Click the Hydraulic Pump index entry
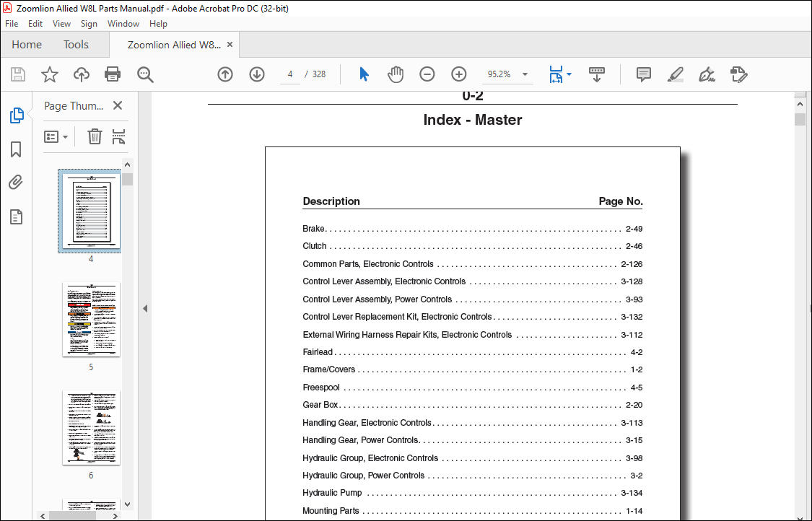Image resolution: width=812 pixels, height=521 pixels. (472, 493)
